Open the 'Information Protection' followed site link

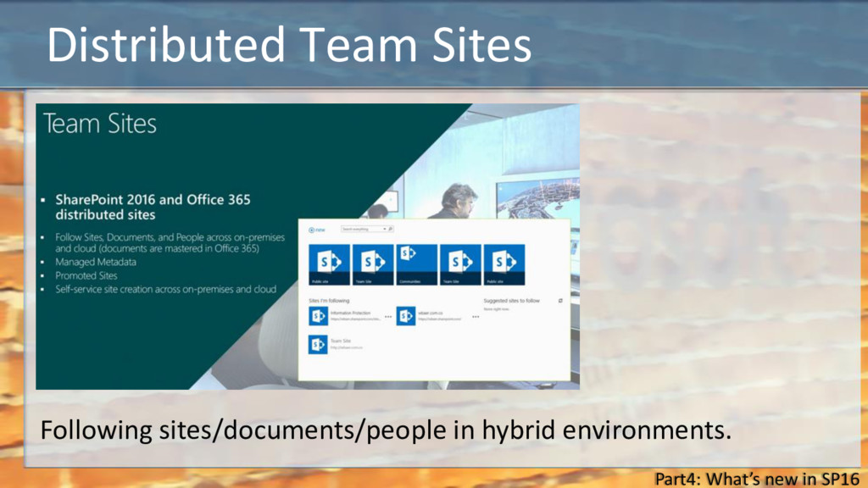tap(350, 313)
